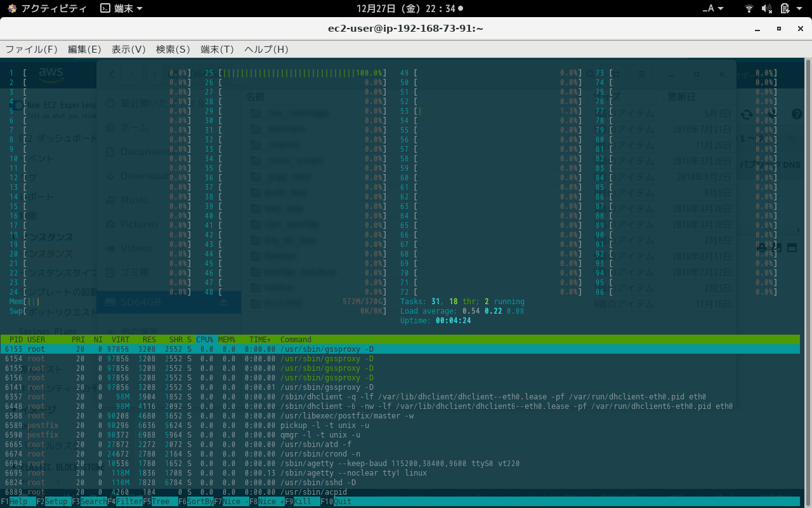Screen dimensions: 812x508
Task: Select process row PID 6153 gssproxy
Action: [x=400, y=349]
